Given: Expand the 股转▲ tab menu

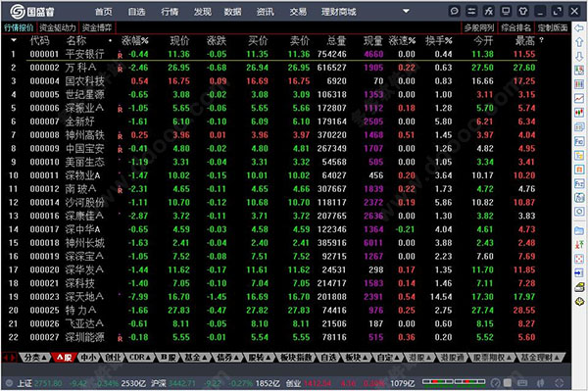Looking at the screenshot, I should click(260, 358).
